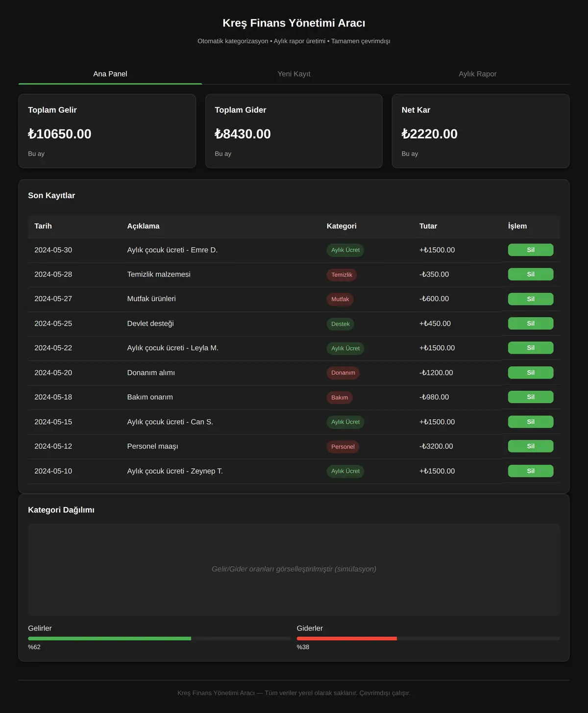This screenshot has height=713, width=588.
Task: Delete the Devlet desteği record
Action: coord(531,324)
